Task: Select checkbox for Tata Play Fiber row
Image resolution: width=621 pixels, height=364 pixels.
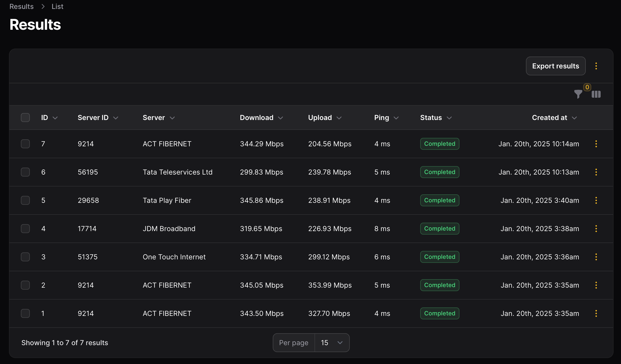Action: 25,200
